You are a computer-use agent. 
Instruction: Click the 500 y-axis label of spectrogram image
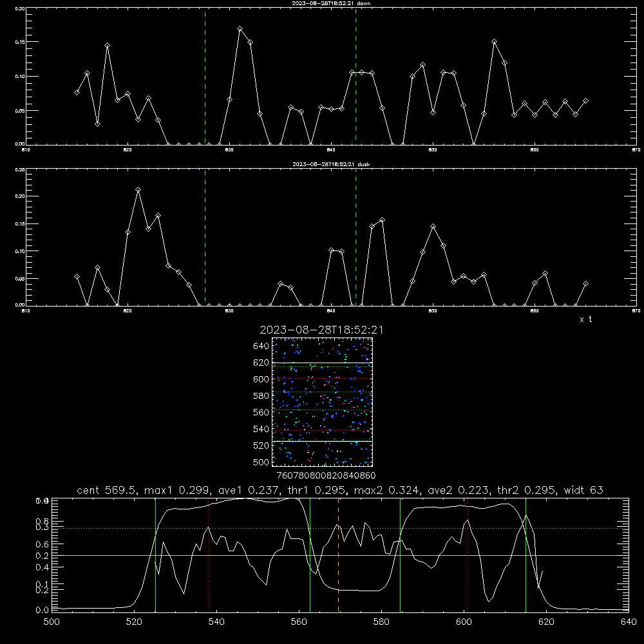261,462
